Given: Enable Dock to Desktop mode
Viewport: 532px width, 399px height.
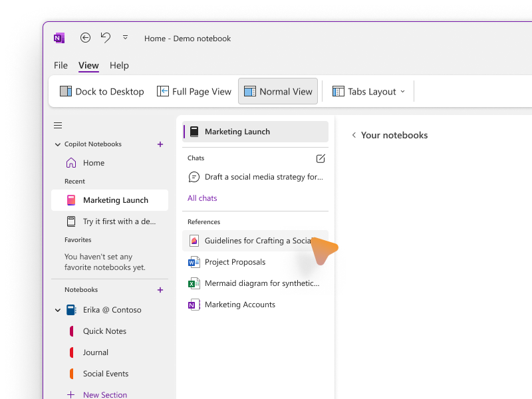Looking at the screenshot, I should pyautogui.click(x=101, y=91).
